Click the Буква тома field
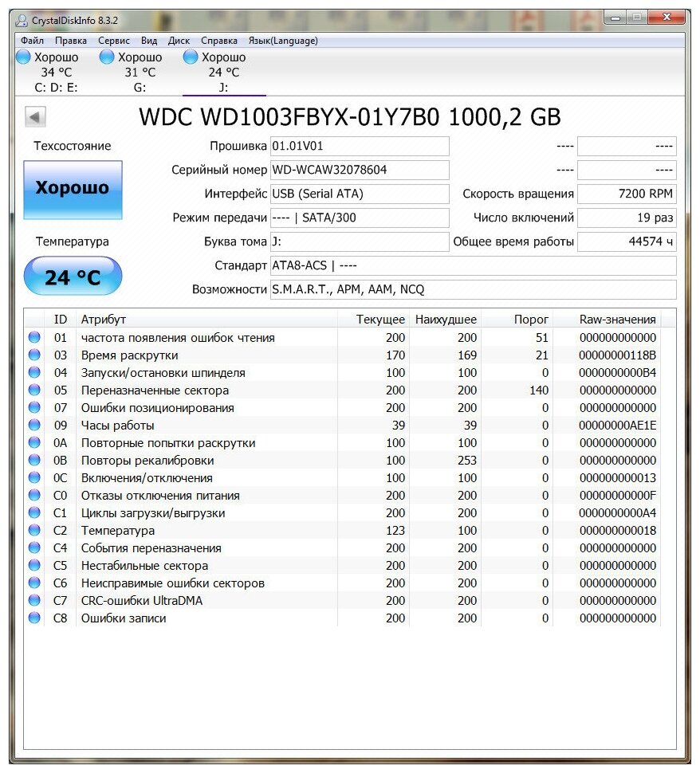Image resolution: width=700 pixels, height=773 pixels. [360, 241]
